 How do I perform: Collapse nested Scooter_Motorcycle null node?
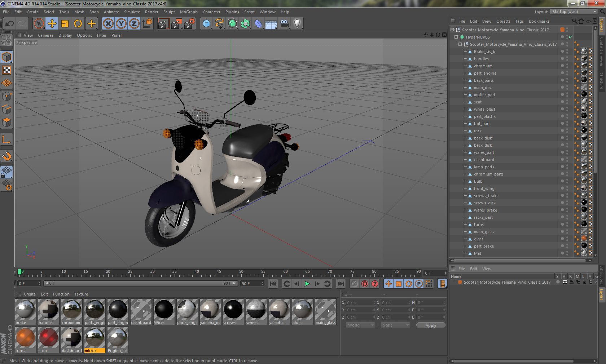click(460, 44)
